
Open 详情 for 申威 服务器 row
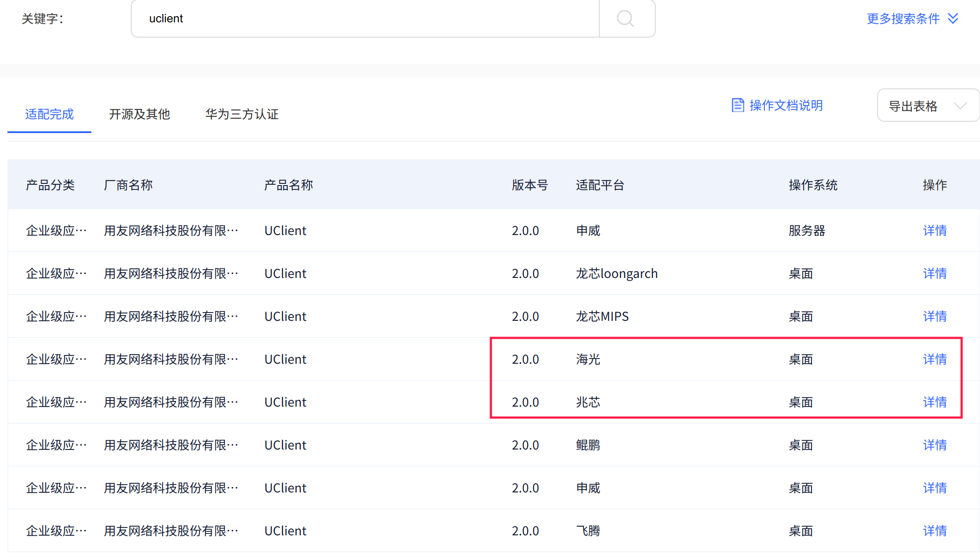(934, 231)
